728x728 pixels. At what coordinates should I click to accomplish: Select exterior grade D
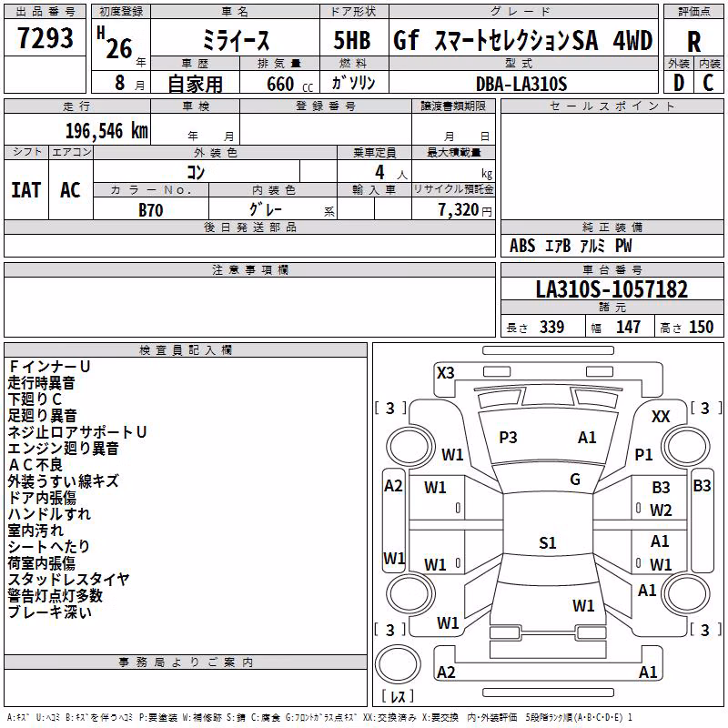[x=679, y=83]
